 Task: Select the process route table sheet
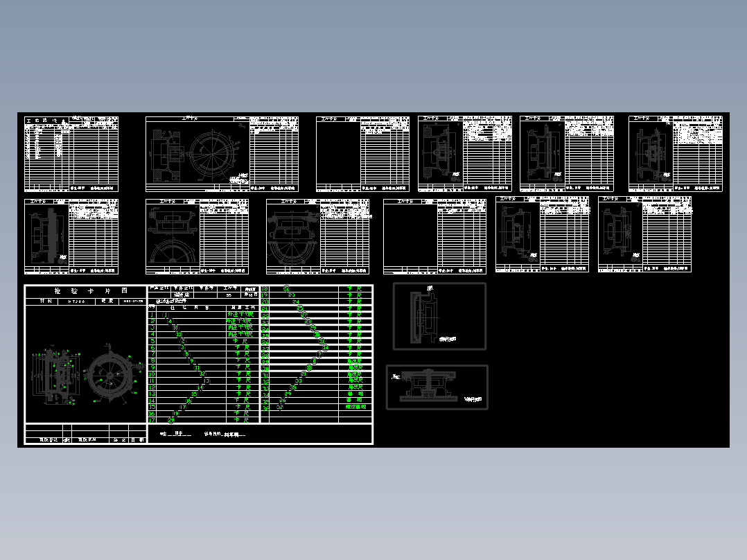click(x=71, y=154)
